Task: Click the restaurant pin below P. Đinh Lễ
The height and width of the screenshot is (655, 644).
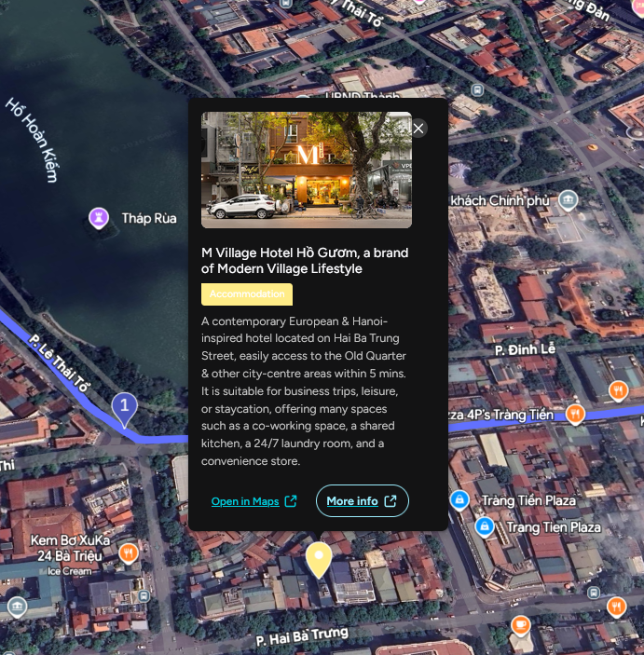Action: click(x=618, y=391)
